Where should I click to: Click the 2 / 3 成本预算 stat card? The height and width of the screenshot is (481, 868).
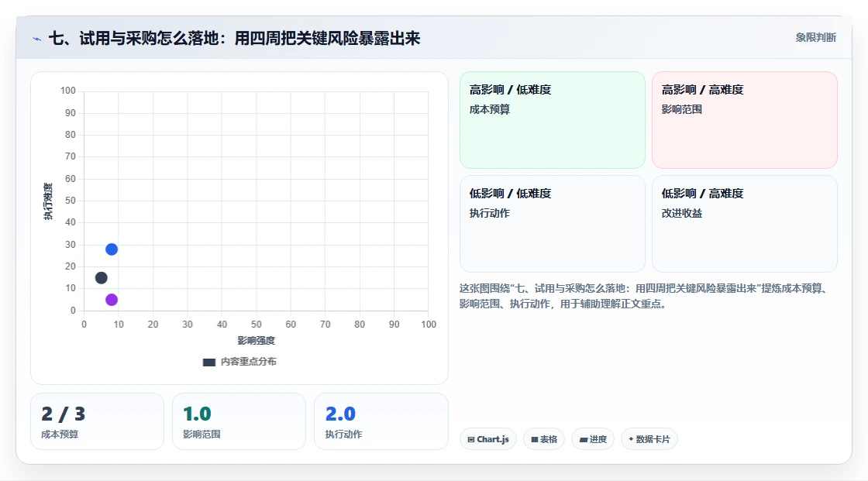(x=98, y=421)
